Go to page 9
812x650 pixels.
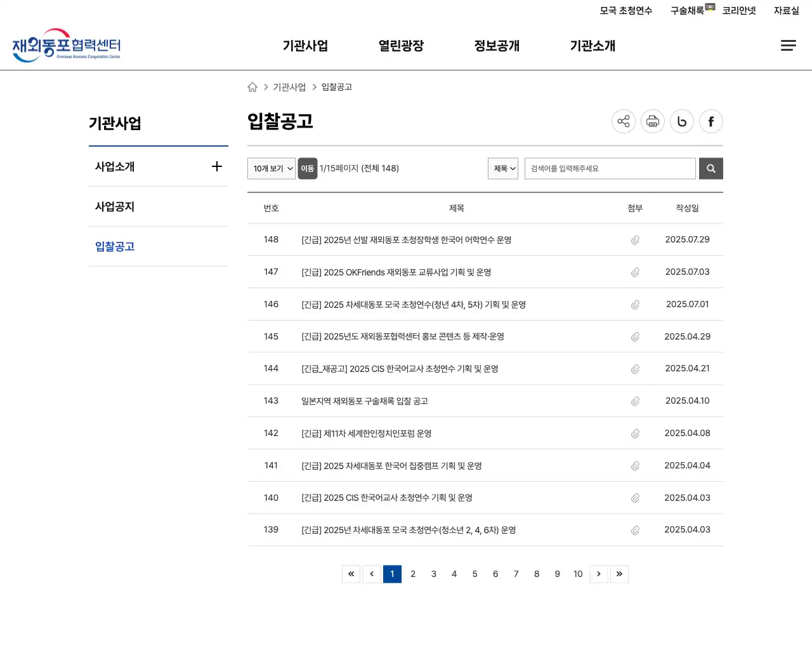coord(558,574)
